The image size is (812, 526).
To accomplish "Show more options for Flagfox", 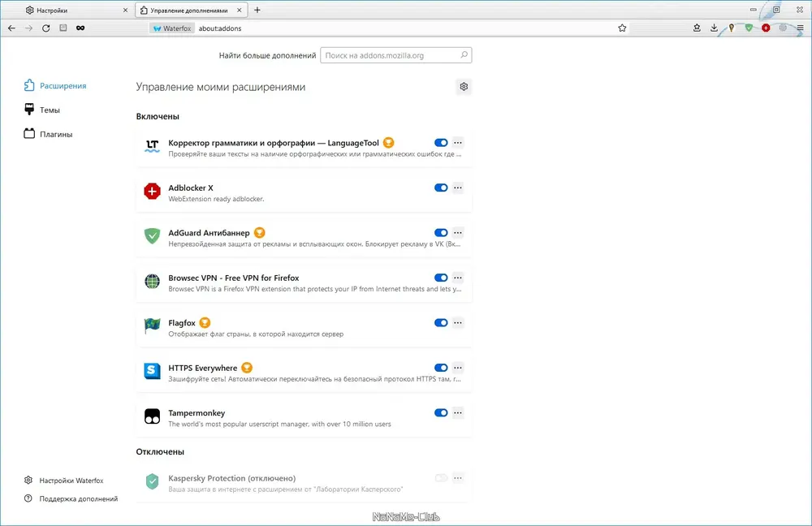I will pos(458,323).
